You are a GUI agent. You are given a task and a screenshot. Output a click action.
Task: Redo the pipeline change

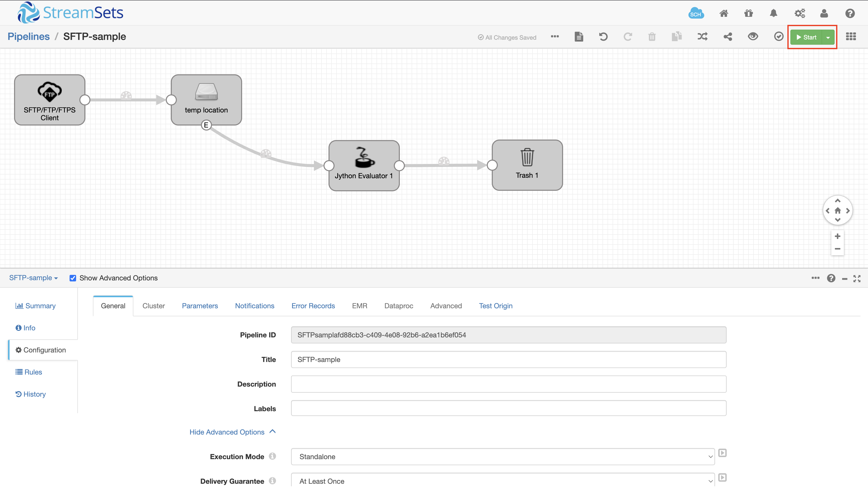[627, 36]
